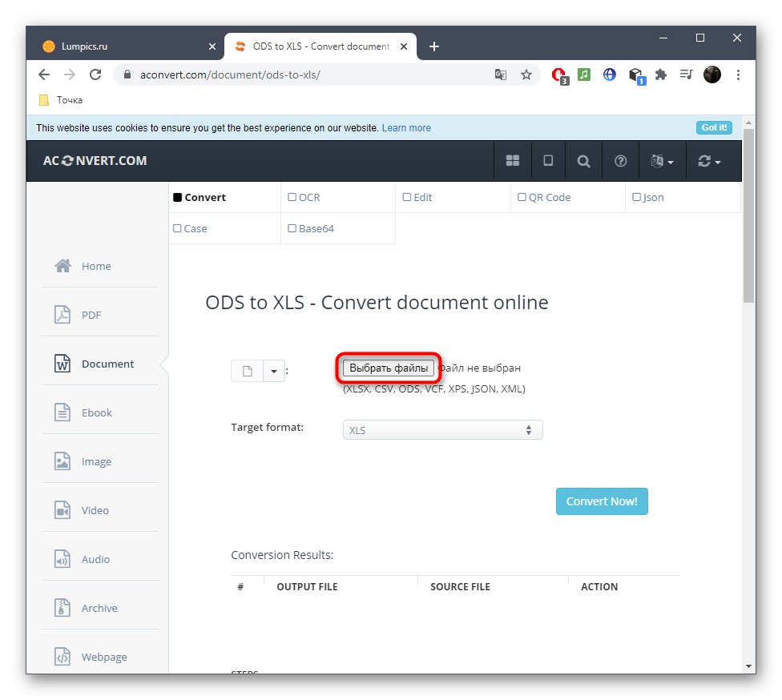Click the mobile device icon in the navbar

(x=548, y=160)
